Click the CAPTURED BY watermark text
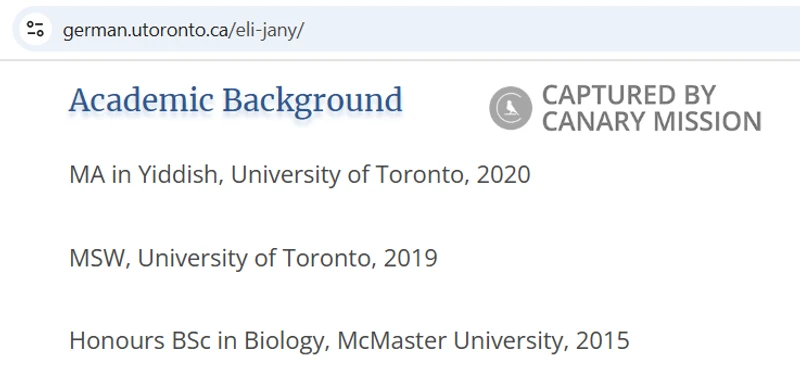Screen dimensions: 800x382 [x=629, y=95]
